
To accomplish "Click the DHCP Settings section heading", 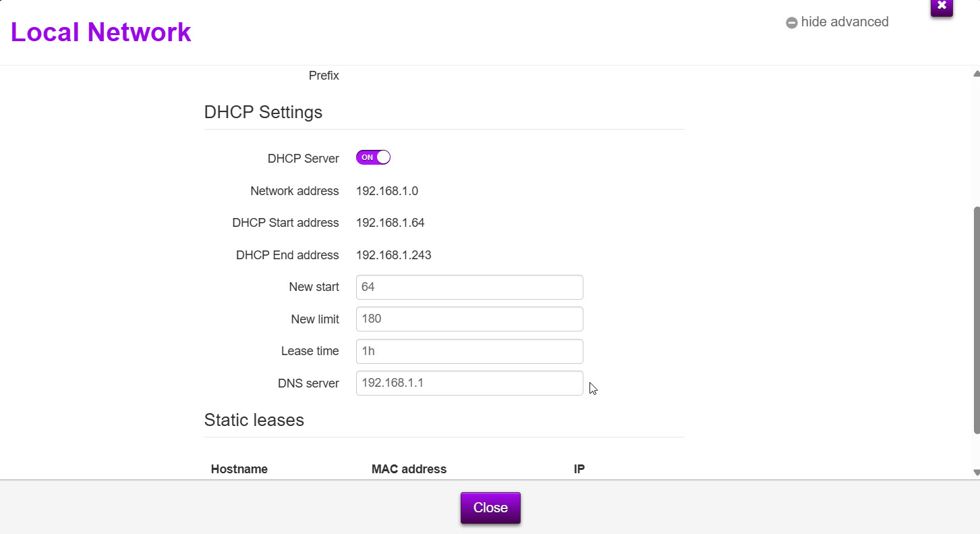I will click(x=263, y=112).
